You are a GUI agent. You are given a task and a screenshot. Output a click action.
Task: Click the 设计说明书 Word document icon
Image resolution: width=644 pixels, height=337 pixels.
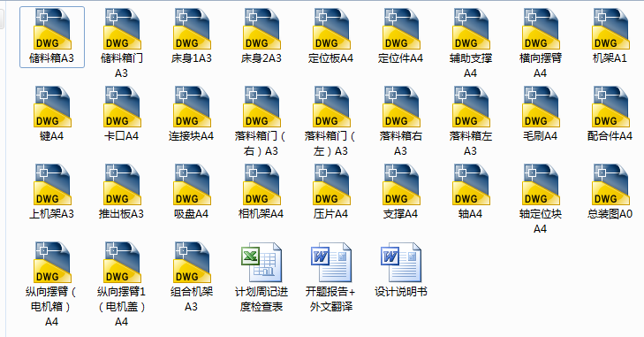coord(401,262)
